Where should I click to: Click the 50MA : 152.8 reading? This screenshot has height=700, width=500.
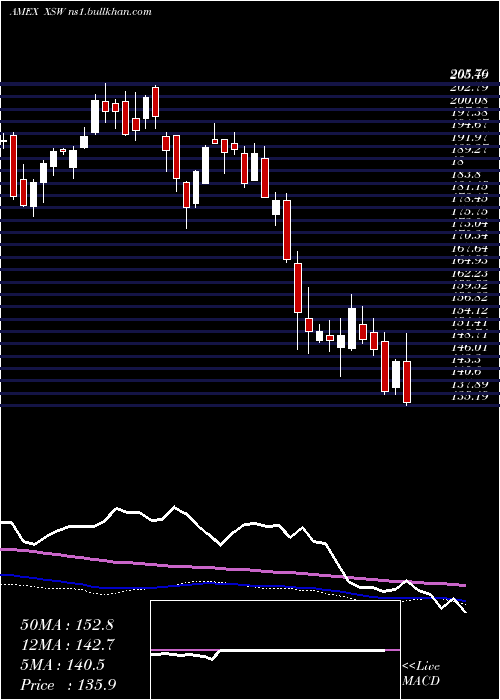[x=67, y=625]
